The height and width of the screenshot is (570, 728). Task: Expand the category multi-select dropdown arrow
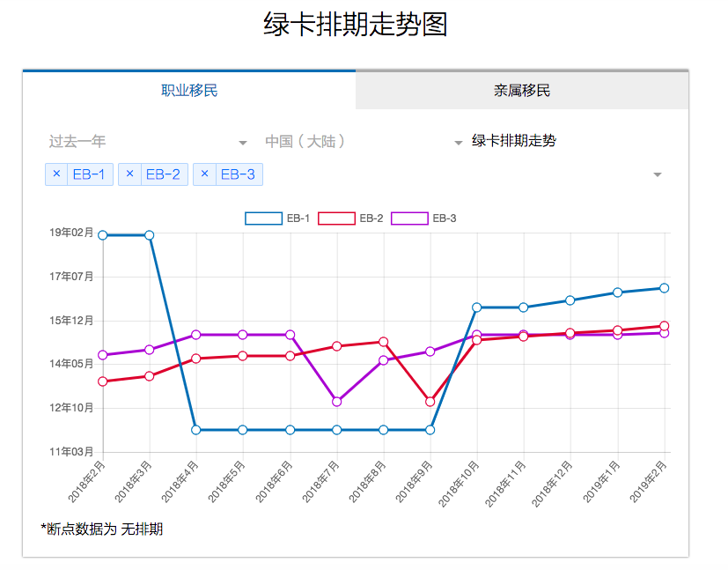click(x=657, y=175)
